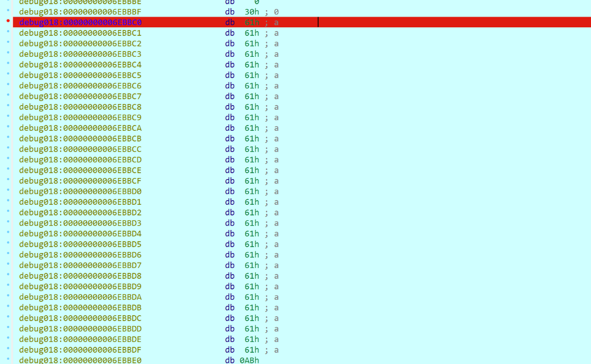
Task: Click margin dot beside address 6EBBD8
Action: tap(8, 275)
